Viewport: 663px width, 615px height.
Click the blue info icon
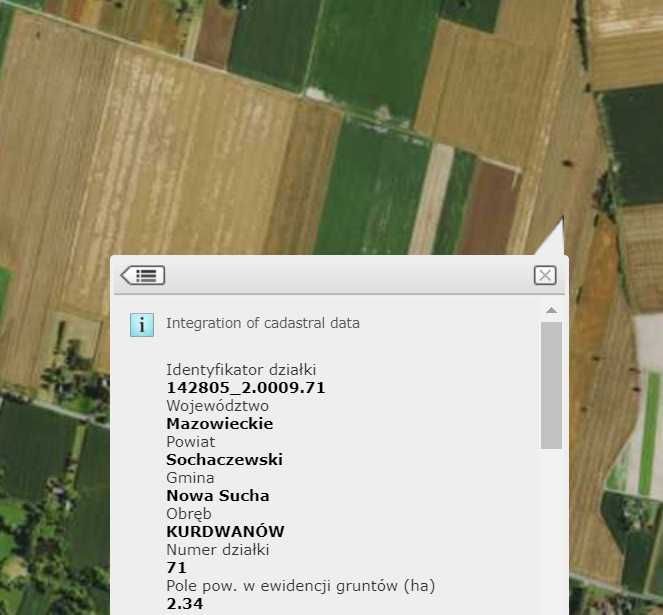tap(142, 325)
